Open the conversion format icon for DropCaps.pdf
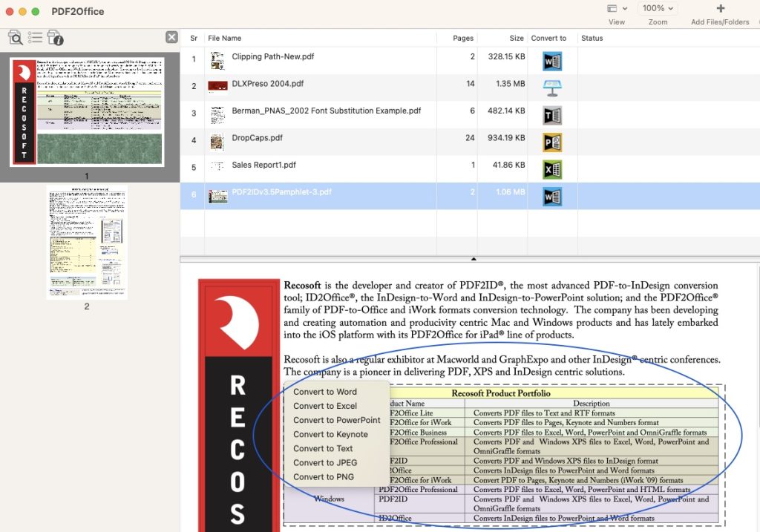 551,142
